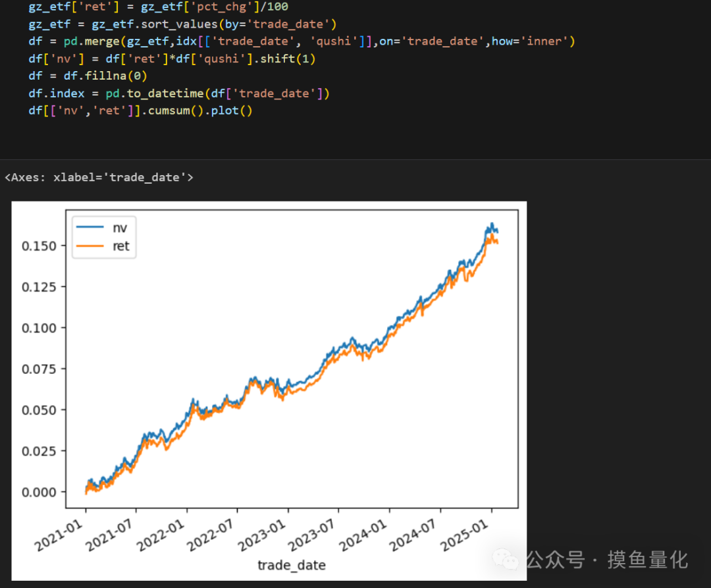Click the orange ret legend line swatch
Screen dimensions: 711x588
90,246
